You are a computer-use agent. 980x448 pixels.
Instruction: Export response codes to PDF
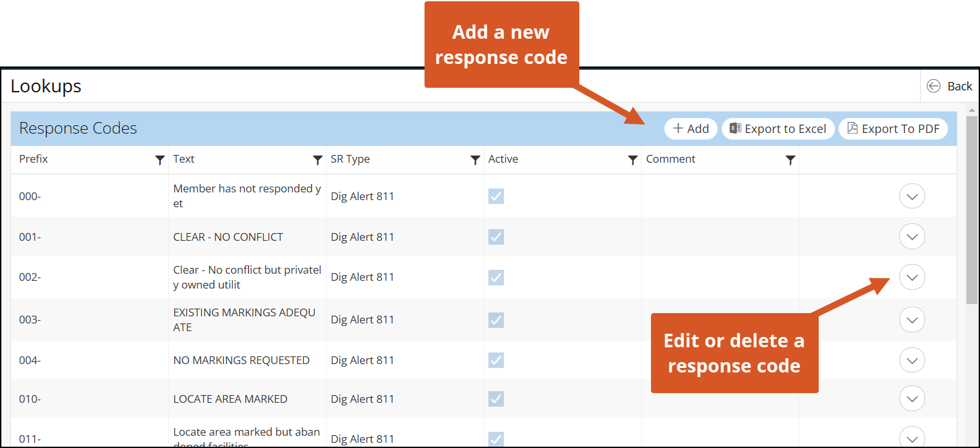click(x=893, y=128)
